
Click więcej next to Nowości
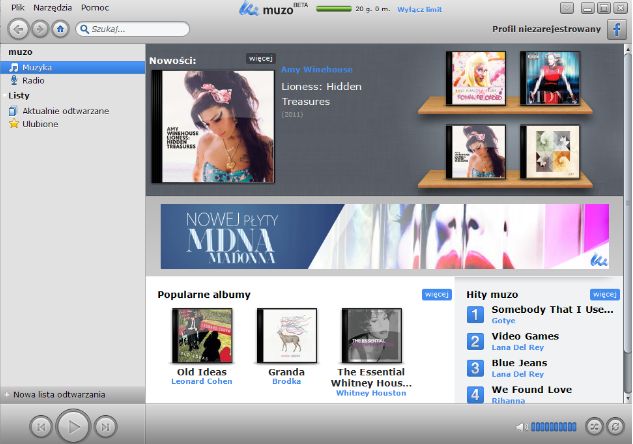click(x=261, y=59)
